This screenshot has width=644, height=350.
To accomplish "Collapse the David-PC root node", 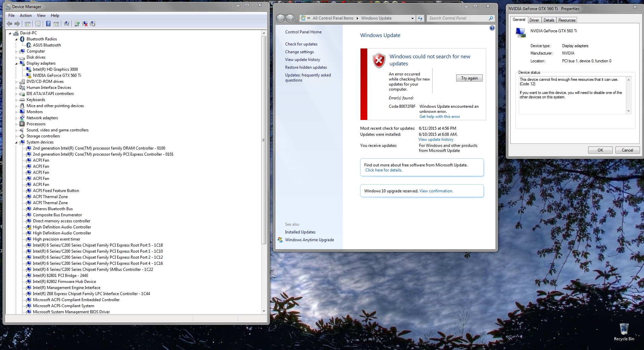I will [x=10, y=33].
